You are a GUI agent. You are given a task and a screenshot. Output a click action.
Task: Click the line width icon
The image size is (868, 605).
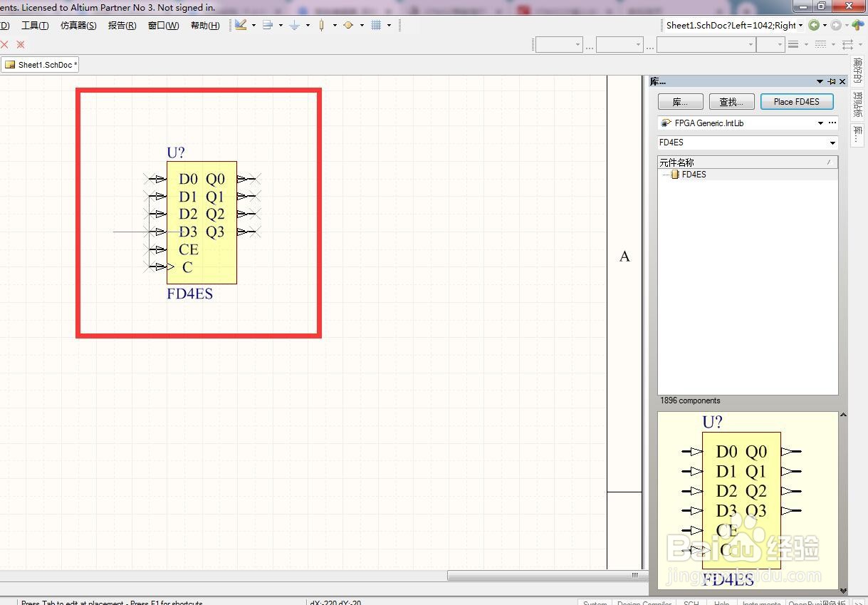click(793, 44)
